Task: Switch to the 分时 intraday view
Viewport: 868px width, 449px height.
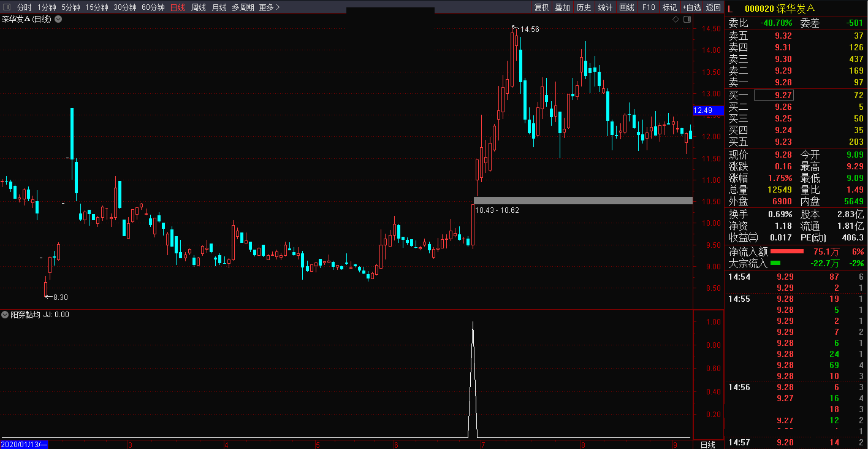Action: (x=25, y=7)
